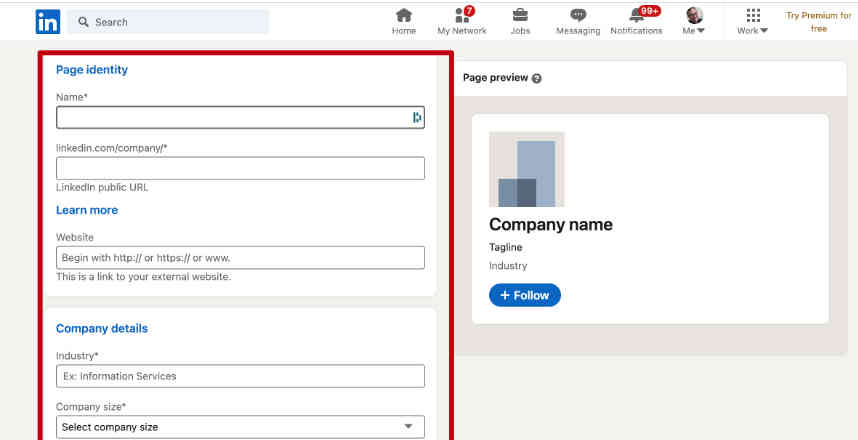Click the Company name preview heading
858x440 pixels.
[x=550, y=224]
